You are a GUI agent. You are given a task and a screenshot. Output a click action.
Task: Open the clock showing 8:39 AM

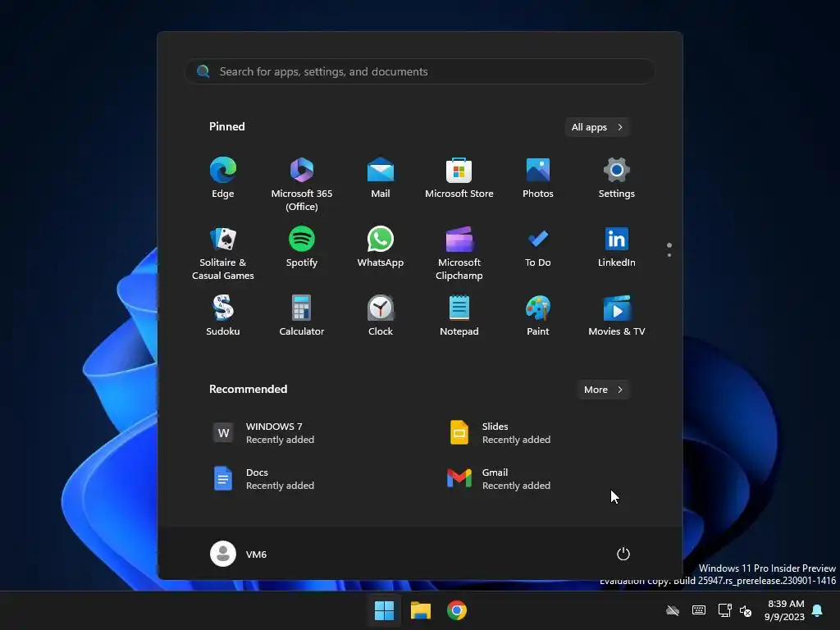(786, 610)
